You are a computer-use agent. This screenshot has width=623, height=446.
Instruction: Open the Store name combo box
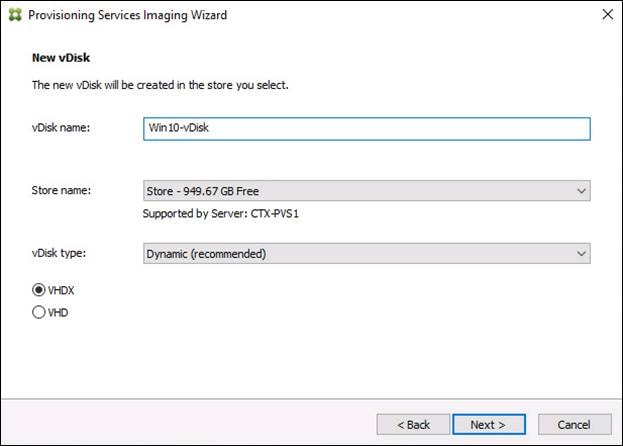tap(360, 191)
